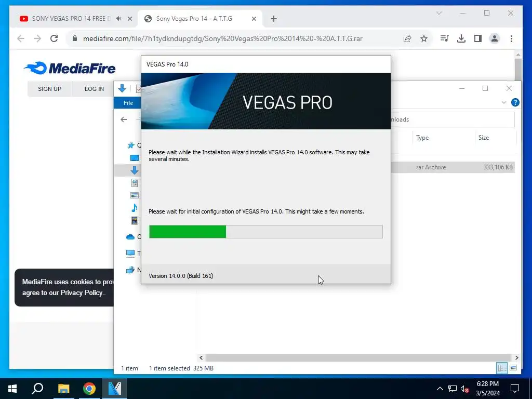
Task: Switch Explorer to large icons view
Action: point(513,368)
